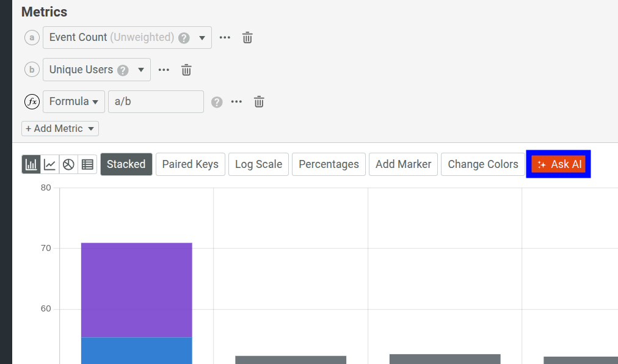This screenshot has height=364, width=618.
Task: Switch to the table view
Action: pos(86,164)
